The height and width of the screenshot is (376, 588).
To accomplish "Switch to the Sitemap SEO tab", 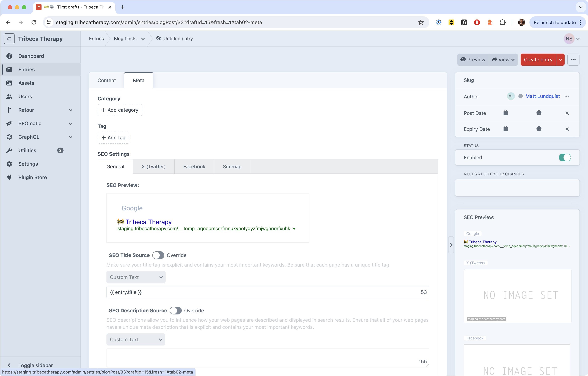I will [x=232, y=167].
